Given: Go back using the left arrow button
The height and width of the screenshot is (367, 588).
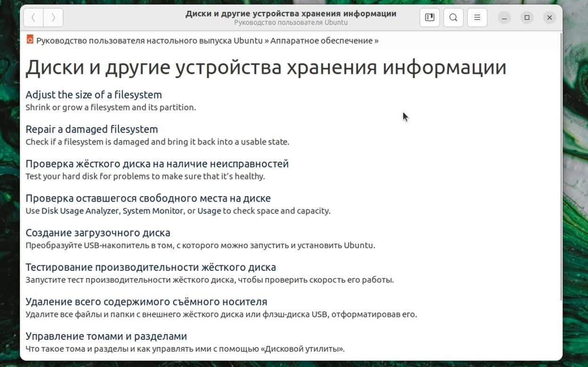Looking at the screenshot, I should coord(33,18).
